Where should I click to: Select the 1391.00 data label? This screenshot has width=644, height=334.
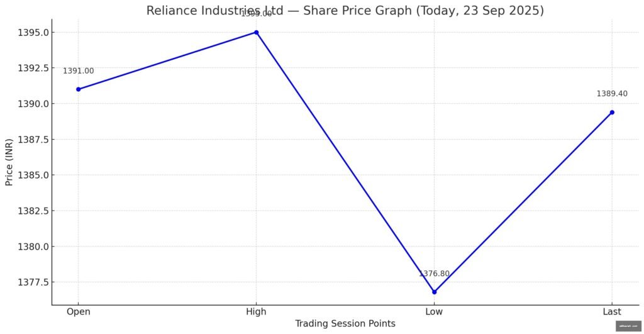[78, 71]
